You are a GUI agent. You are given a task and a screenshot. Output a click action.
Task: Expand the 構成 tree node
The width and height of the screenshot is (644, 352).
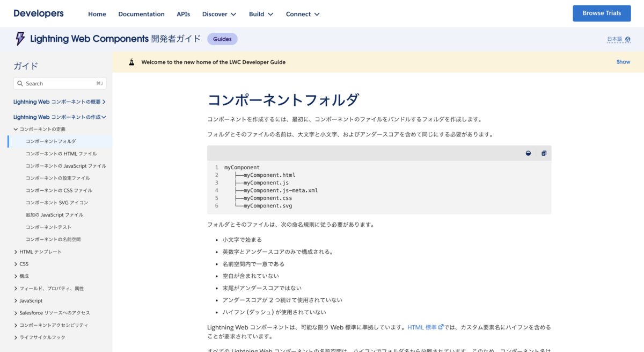pos(16,276)
